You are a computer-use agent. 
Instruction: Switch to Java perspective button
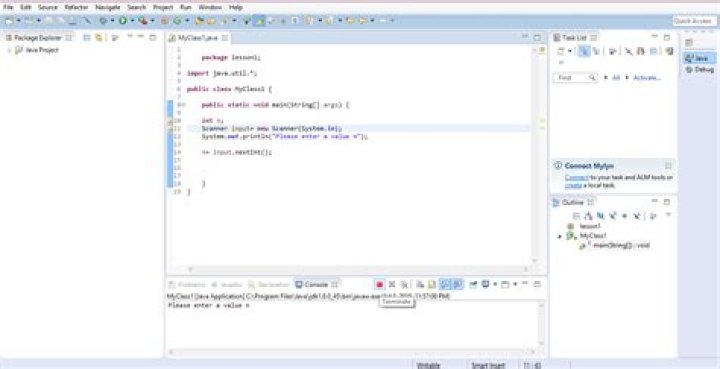[698, 58]
